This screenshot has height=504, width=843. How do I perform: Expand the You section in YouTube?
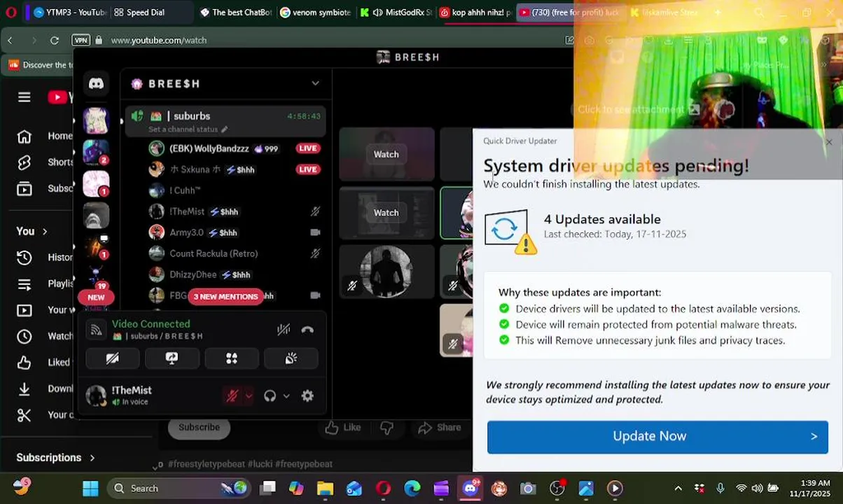coord(32,231)
